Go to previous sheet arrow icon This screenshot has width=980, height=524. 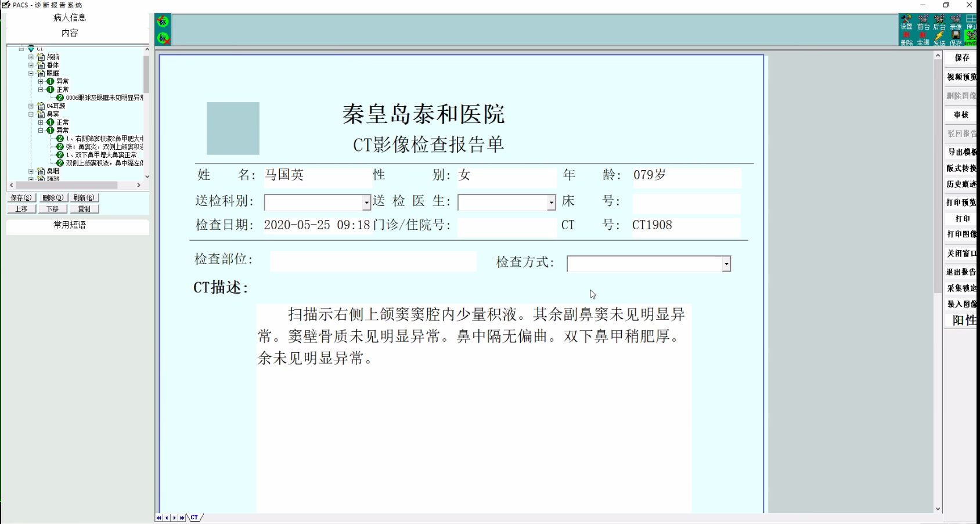click(167, 518)
